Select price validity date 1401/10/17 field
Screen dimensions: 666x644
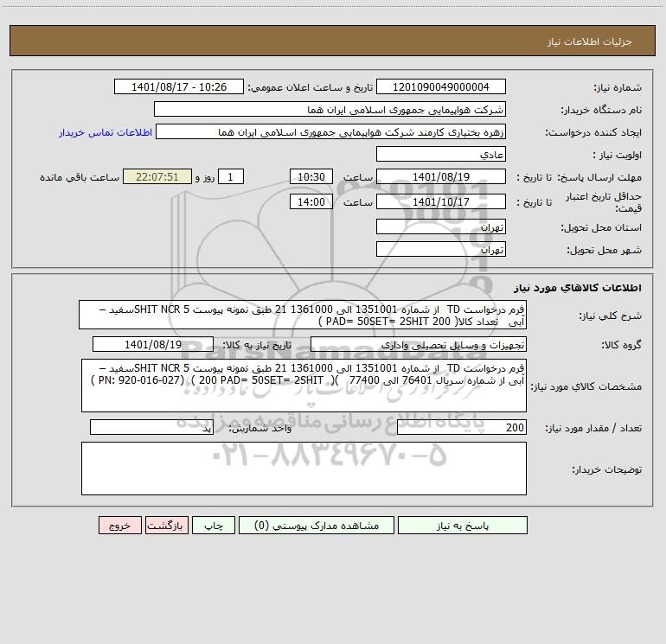[441, 202]
